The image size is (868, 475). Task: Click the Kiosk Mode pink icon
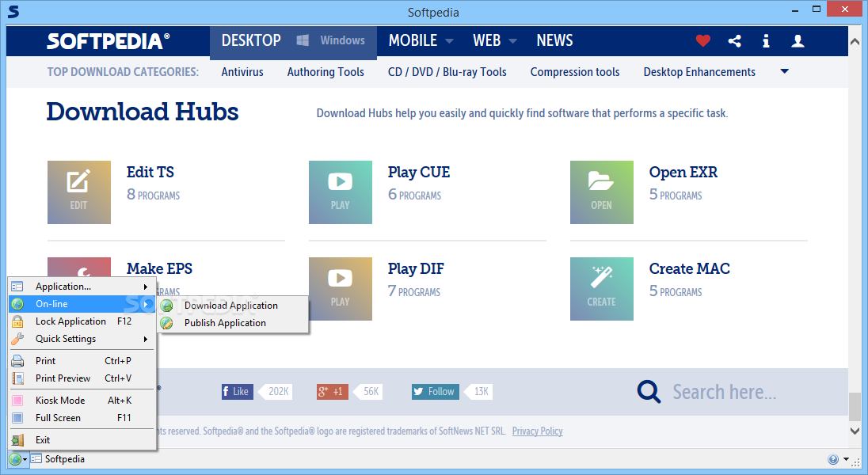(17, 401)
